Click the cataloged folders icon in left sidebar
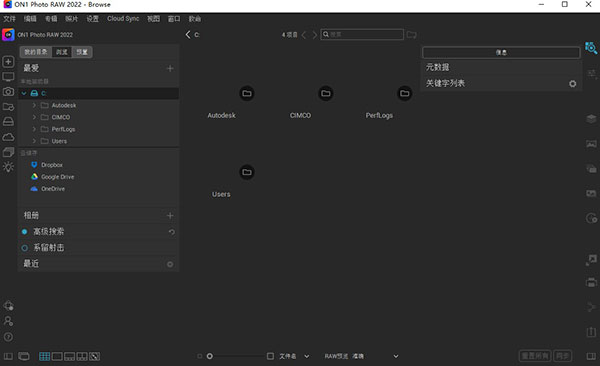The width and height of the screenshot is (600, 366). [8, 107]
